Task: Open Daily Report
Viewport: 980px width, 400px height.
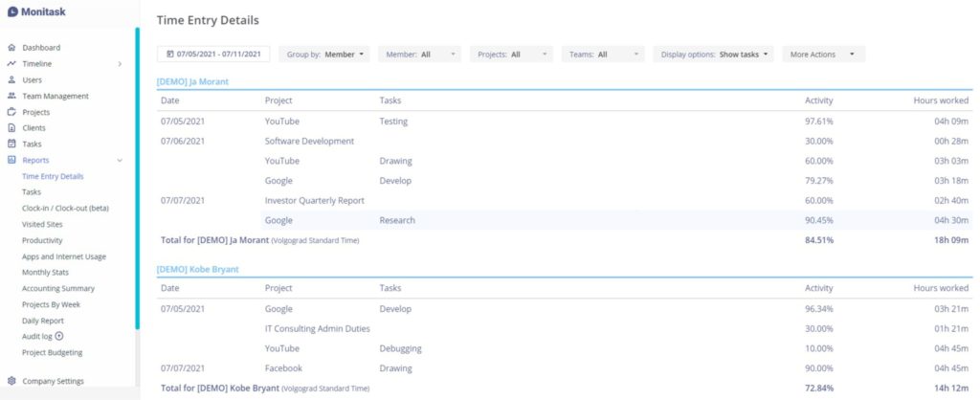Action: click(x=43, y=321)
